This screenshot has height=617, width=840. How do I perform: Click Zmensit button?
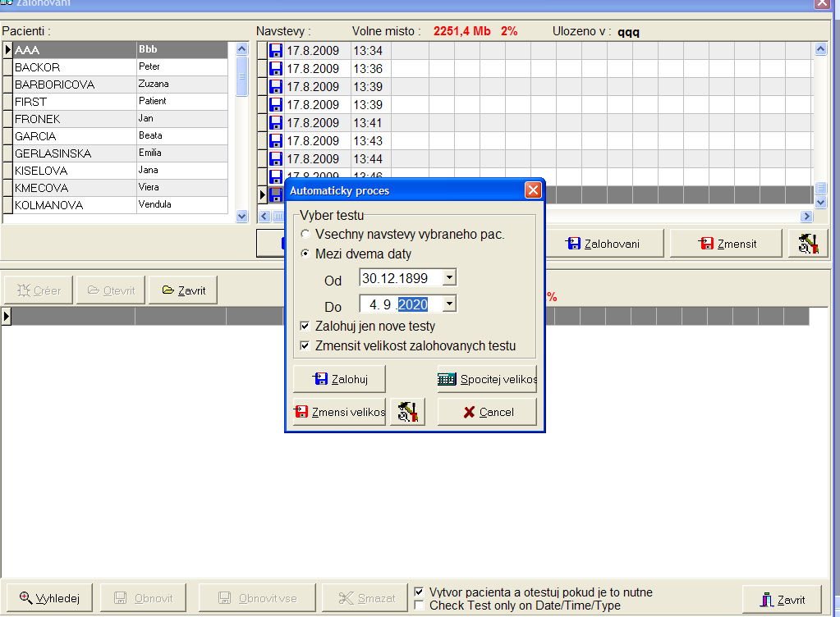pyautogui.click(x=726, y=244)
